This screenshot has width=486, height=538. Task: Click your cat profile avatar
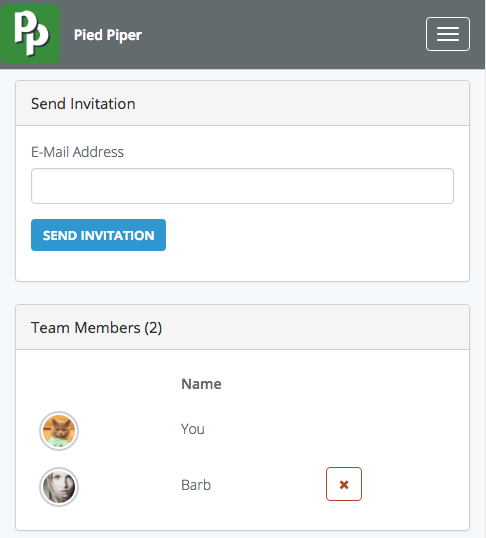(x=59, y=431)
